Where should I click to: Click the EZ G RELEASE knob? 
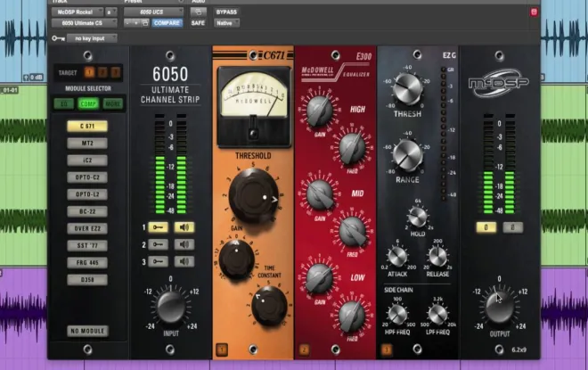[x=437, y=257]
